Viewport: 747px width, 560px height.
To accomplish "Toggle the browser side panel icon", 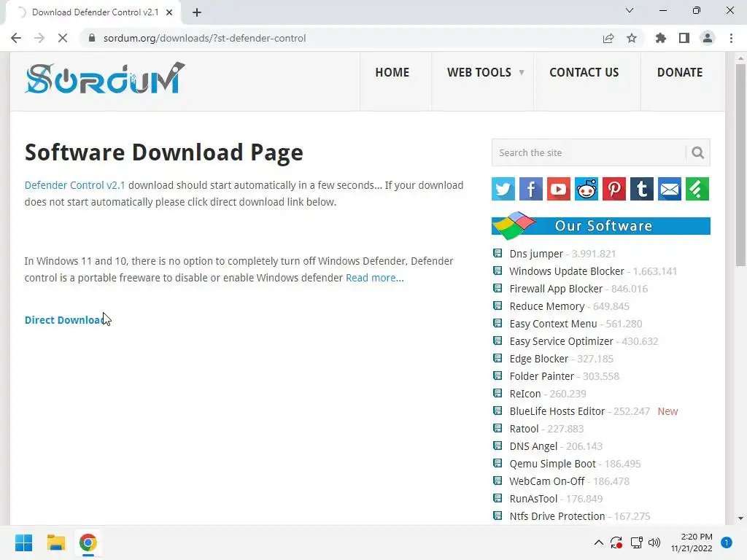I will click(x=684, y=38).
